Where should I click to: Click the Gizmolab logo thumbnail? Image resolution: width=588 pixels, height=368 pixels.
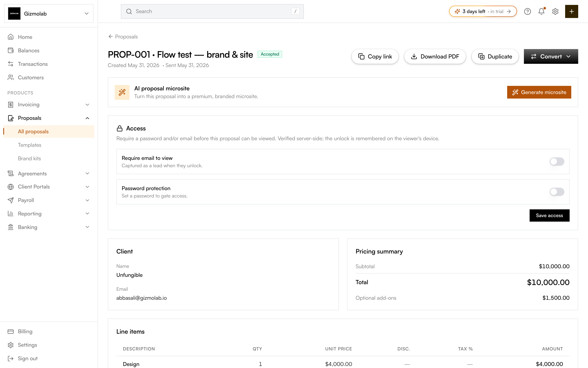pos(14,14)
